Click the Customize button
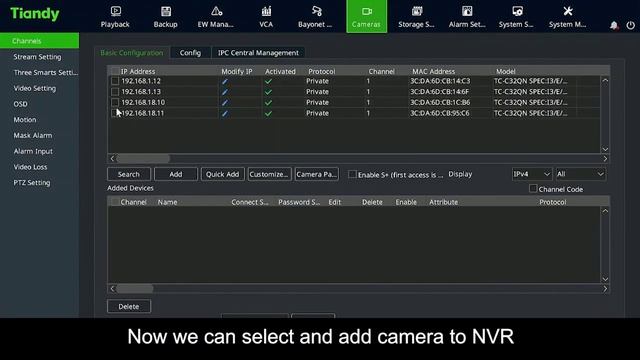This screenshot has width=640, height=360. point(269,174)
